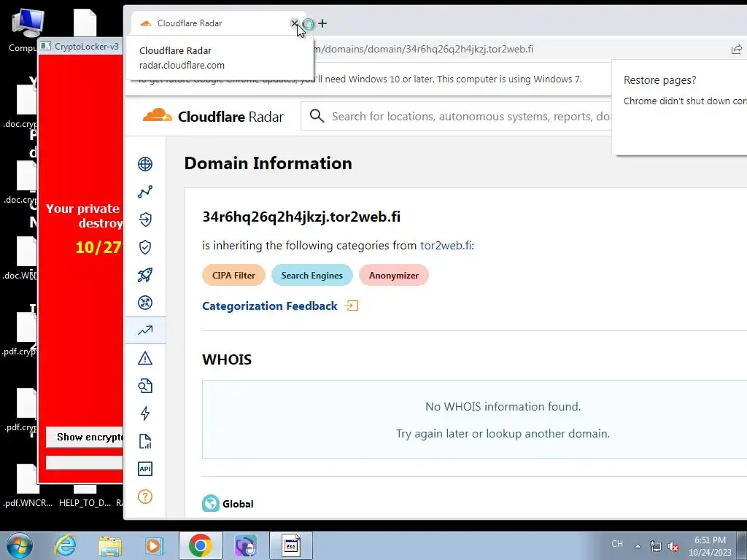
Task: Click the WHOIS section heading
Action: pyautogui.click(x=227, y=359)
